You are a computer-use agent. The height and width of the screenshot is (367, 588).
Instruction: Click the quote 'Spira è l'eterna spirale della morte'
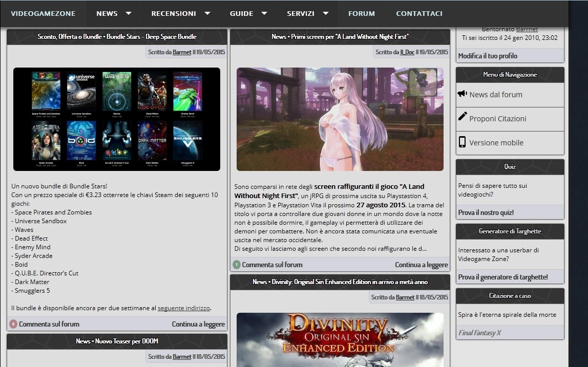[507, 315]
